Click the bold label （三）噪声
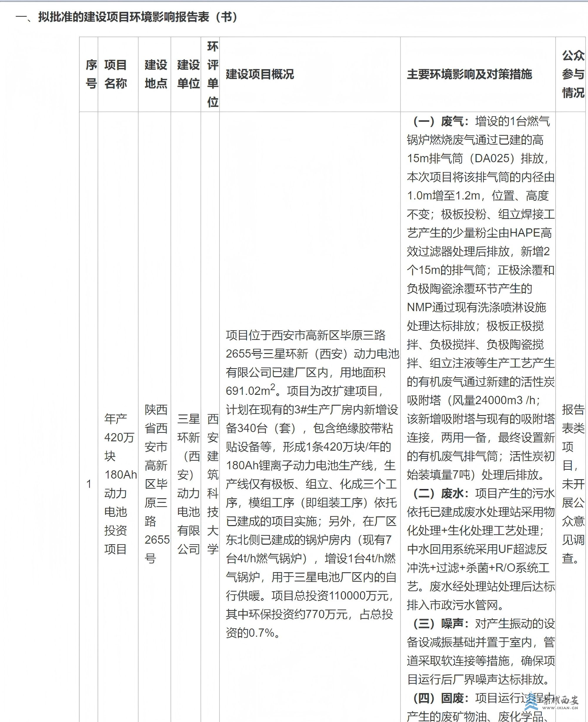 coord(441,624)
